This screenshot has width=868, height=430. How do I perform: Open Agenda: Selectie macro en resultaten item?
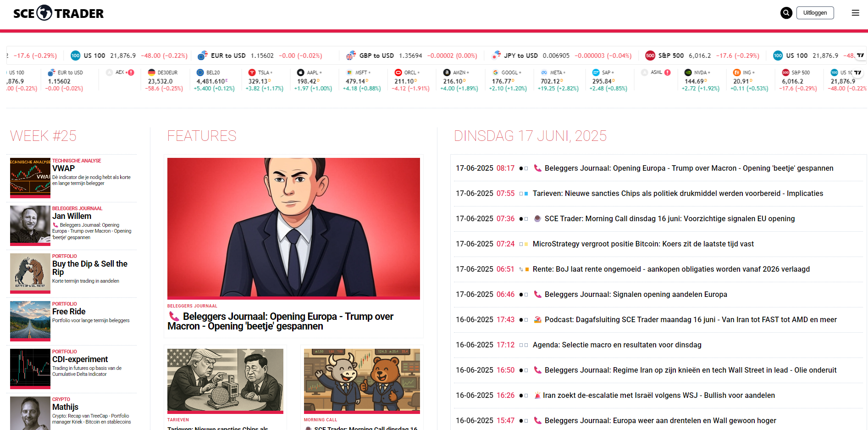coord(617,345)
